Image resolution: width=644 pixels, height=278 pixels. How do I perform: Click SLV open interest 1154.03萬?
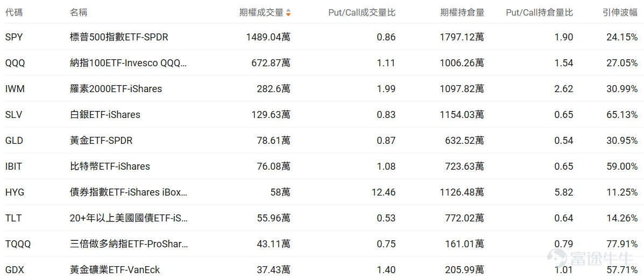tap(462, 115)
